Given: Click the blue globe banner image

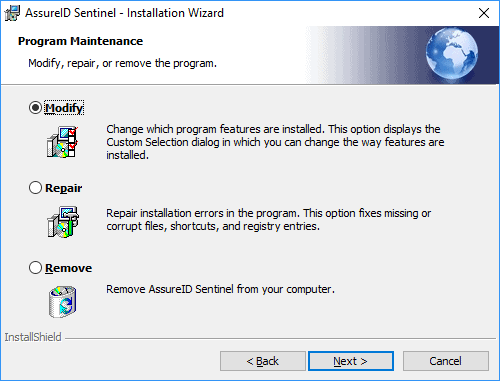Looking at the screenshot, I should click(452, 55).
